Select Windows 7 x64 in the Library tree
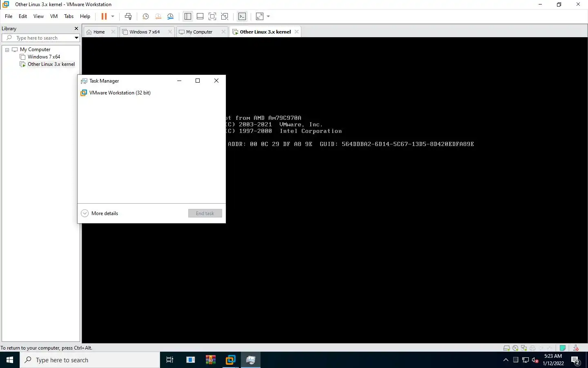The width and height of the screenshot is (588, 368). (44, 57)
